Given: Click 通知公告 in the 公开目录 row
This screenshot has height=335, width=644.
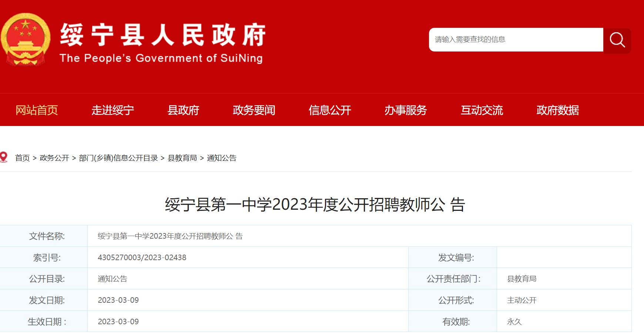Looking at the screenshot, I should (113, 279).
